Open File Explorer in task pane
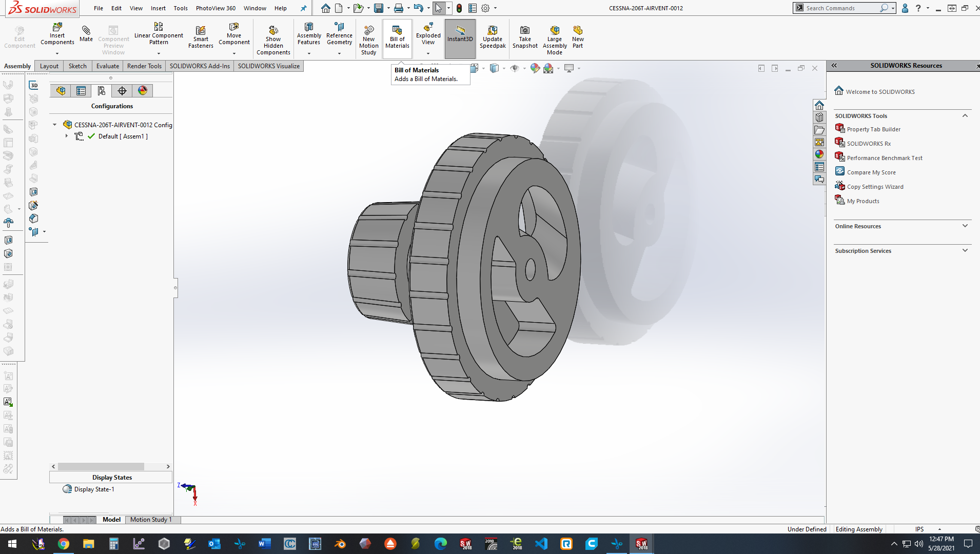980x554 pixels. tap(819, 130)
